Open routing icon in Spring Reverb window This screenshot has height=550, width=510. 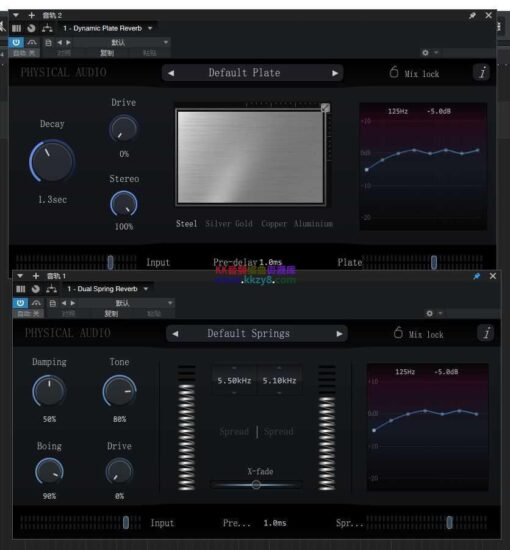click(51, 289)
